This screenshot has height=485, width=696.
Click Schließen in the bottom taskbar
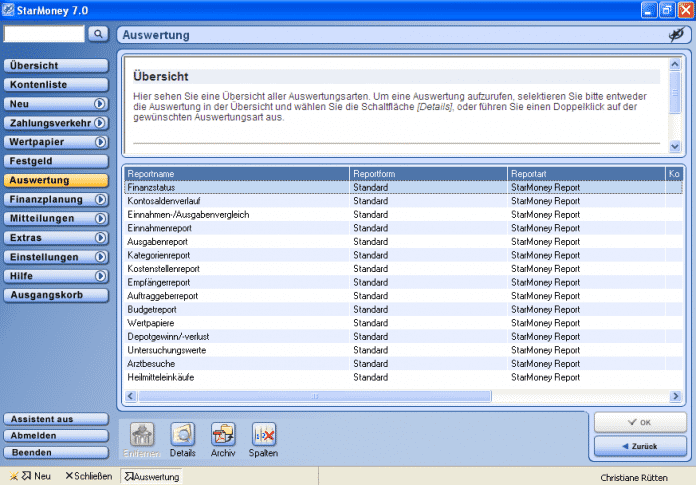pos(88,476)
